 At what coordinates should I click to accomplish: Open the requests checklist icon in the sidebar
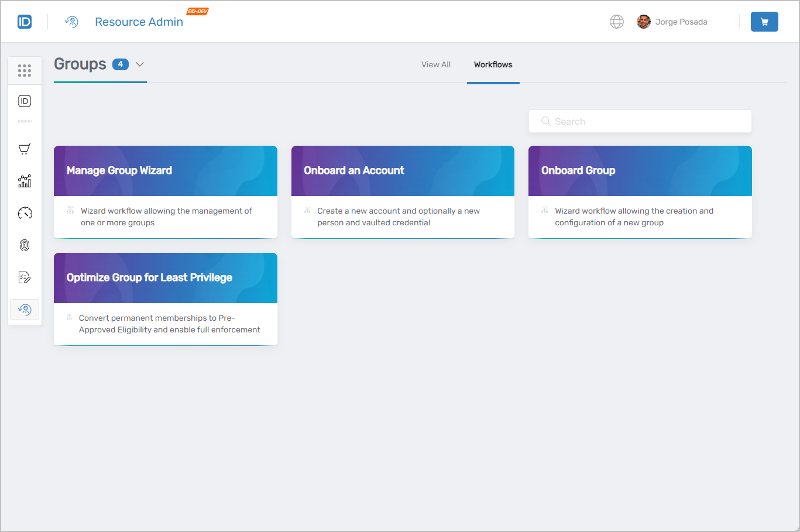(x=25, y=277)
